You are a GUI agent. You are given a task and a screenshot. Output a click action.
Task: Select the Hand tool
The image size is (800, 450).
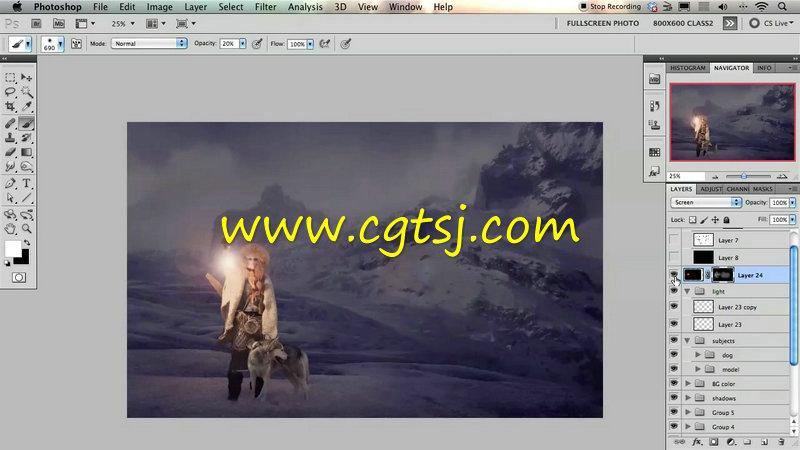coord(10,229)
